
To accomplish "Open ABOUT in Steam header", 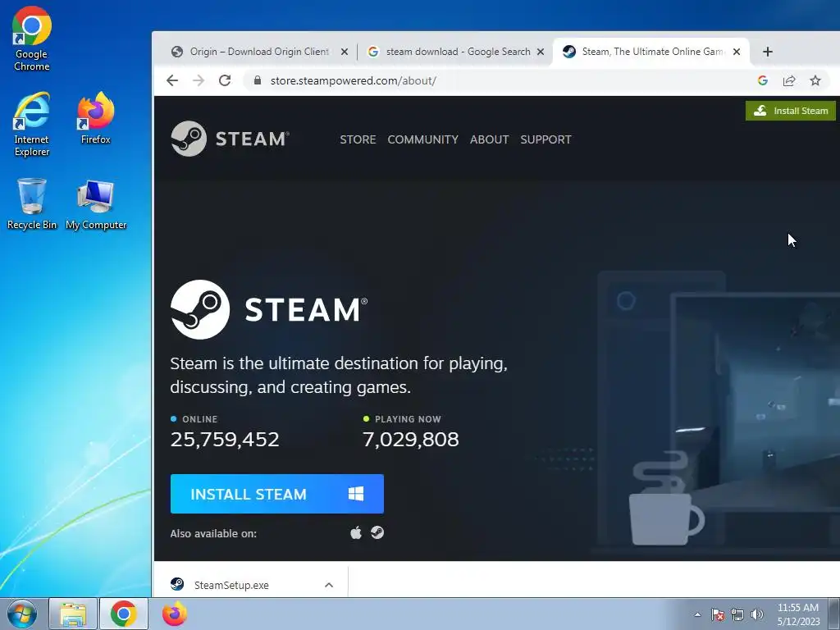I will pos(489,139).
